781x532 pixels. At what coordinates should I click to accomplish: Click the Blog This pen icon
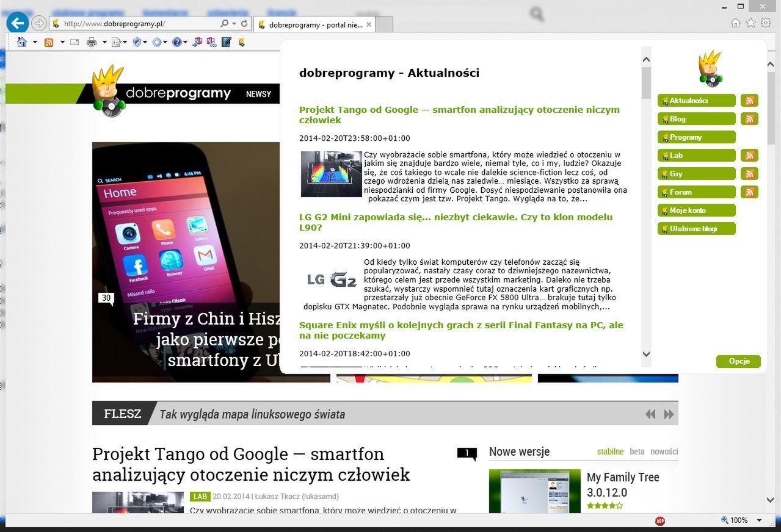[227, 42]
